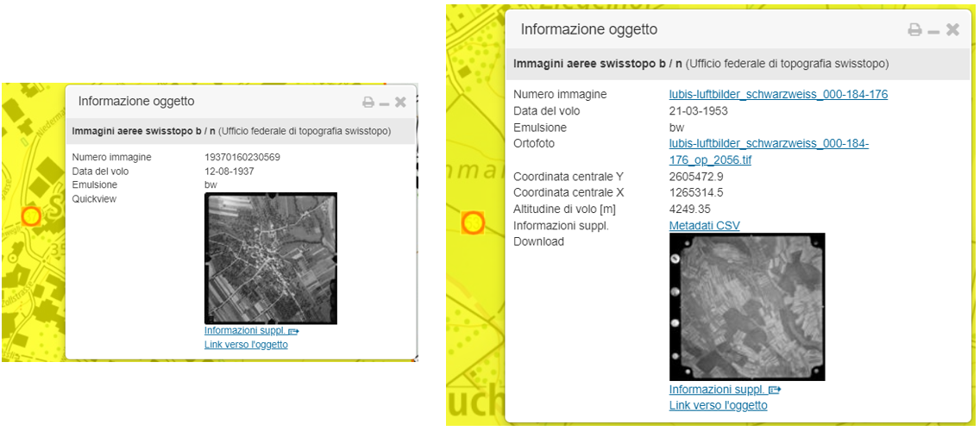
Task: Click the Download label in 1953 popup
Action: (x=538, y=241)
